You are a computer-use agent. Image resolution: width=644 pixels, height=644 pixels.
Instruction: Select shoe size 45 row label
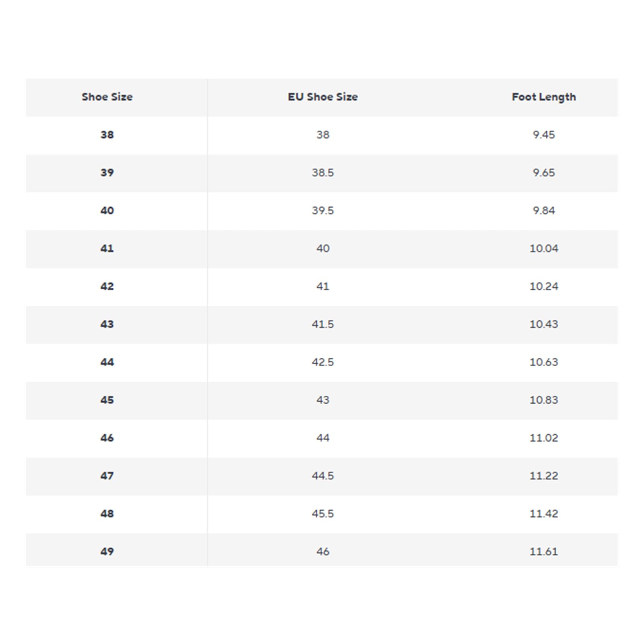pyautogui.click(x=107, y=400)
